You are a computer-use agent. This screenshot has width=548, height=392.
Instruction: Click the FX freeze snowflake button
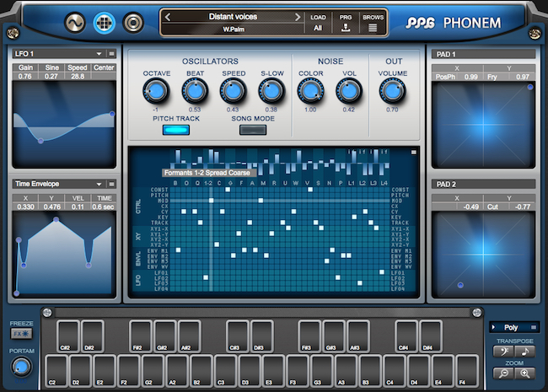[x=22, y=334]
